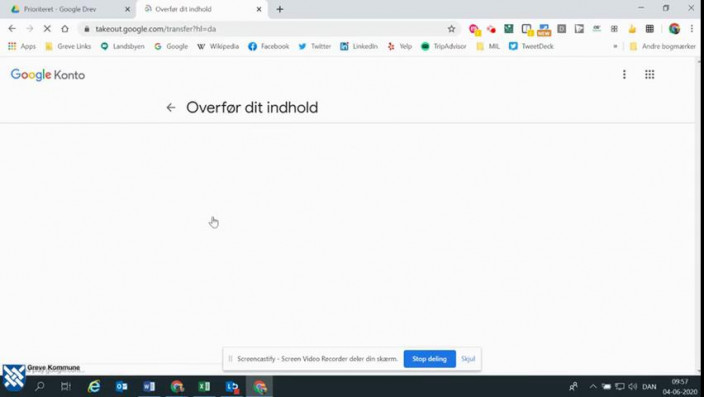704x397 pixels.
Task: Click the black grid extension icon
Action: (649, 29)
